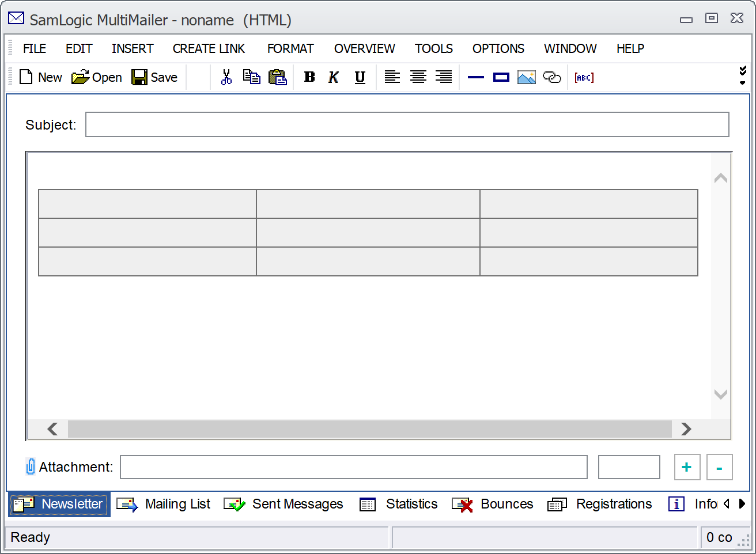Insert a picture with the image icon

pos(527,77)
